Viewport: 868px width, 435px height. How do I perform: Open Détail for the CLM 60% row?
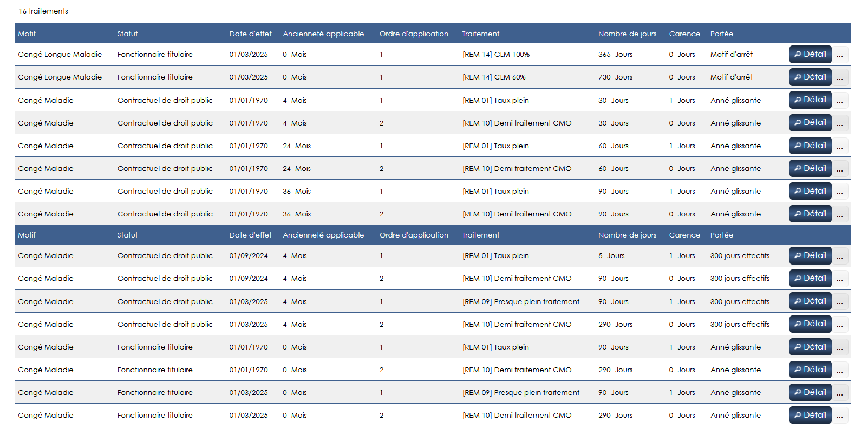pos(810,77)
